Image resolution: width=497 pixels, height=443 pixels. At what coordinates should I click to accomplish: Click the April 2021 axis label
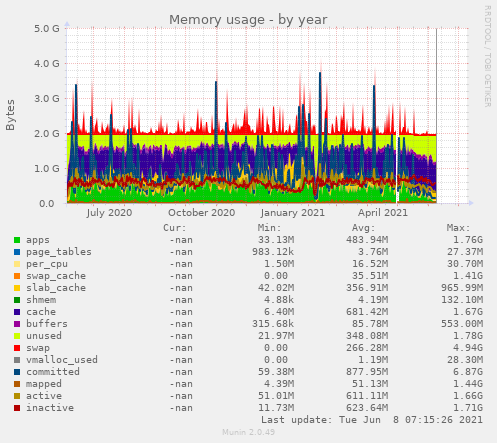tap(383, 213)
